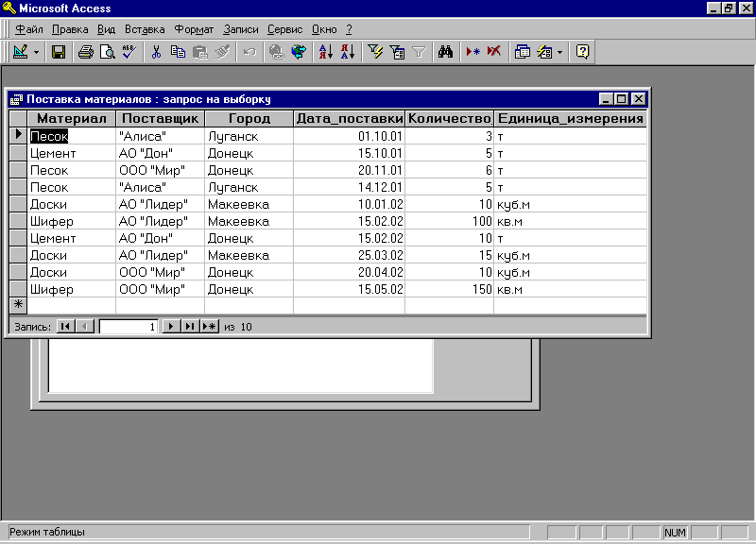This screenshot has height=544, width=756.
Task: Open the Вставка menu
Action: pyautogui.click(x=145, y=29)
